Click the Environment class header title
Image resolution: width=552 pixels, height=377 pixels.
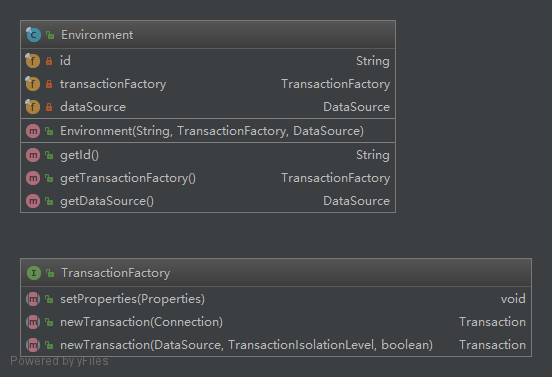[97, 35]
